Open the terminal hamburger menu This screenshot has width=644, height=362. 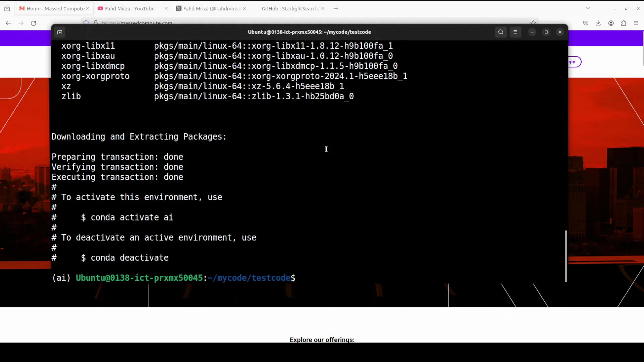pyautogui.click(x=516, y=32)
